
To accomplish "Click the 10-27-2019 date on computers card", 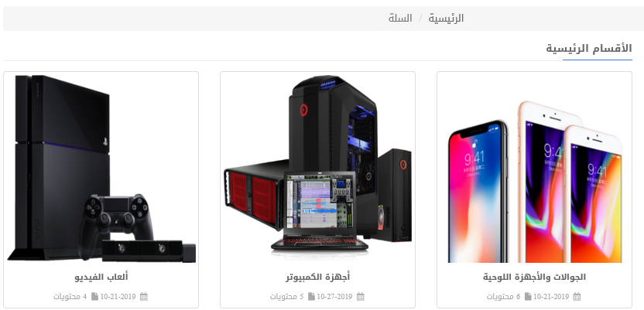I will tap(334, 296).
